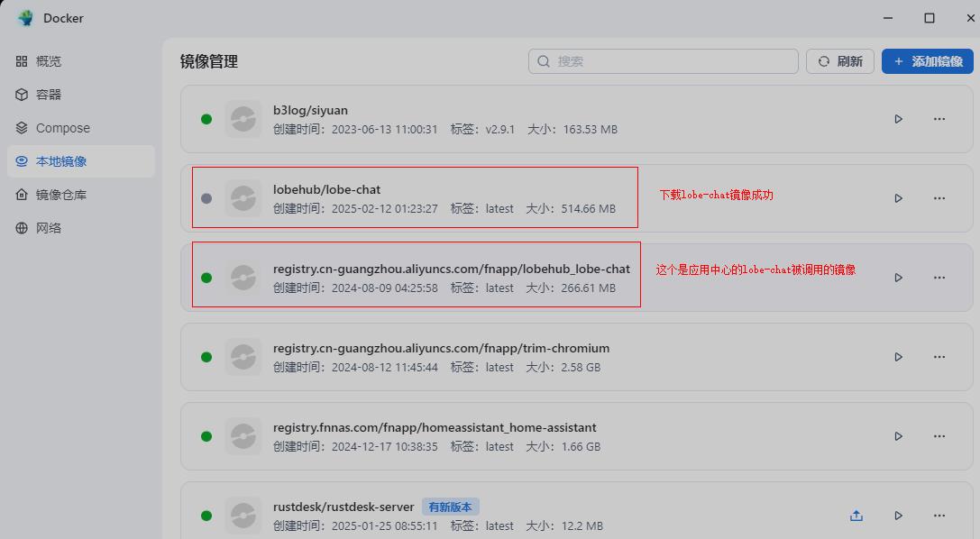Select 本地镜像 in sidebar
The width and height of the screenshot is (980, 539).
[x=80, y=161]
